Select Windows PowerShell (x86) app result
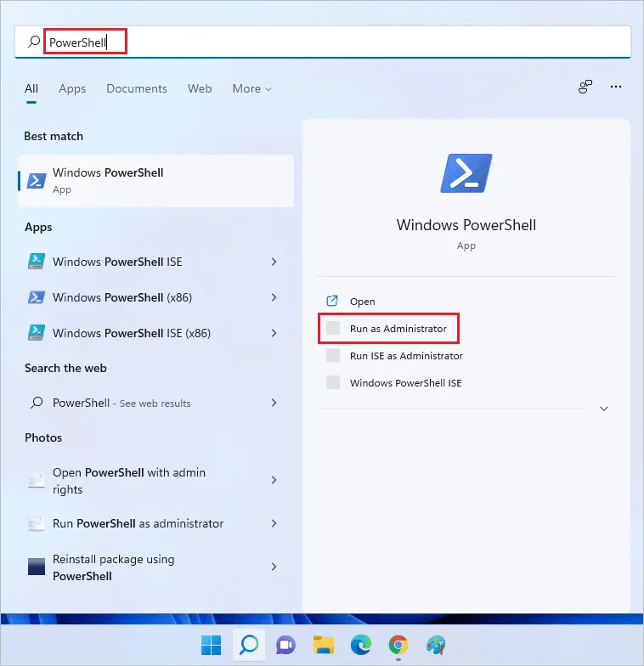Image resolution: width=644 pixels, height=666 pixels. click(156, 297)
